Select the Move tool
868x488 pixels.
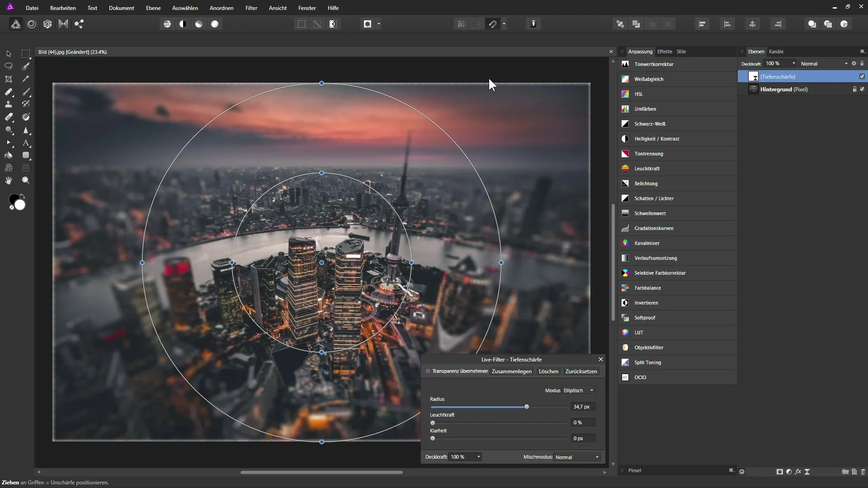tap(9, 54)
